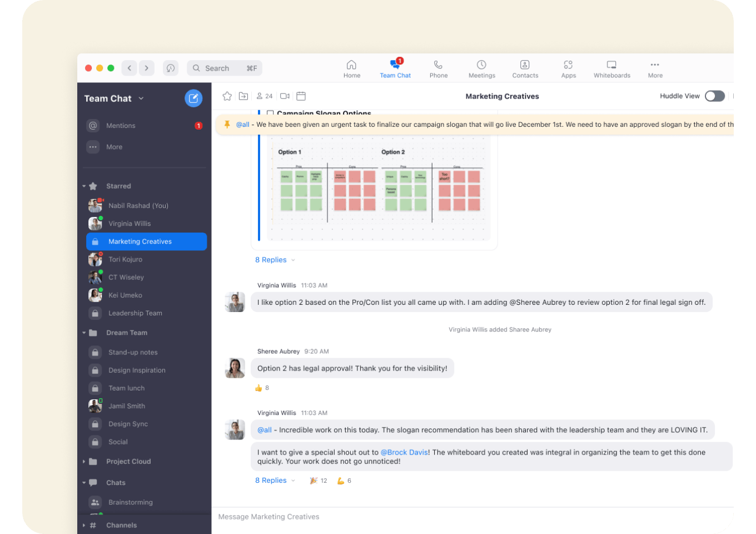Expand 8 Replies under the whiteboard post
The height and width of the screenshot is (534, 756).
pyautogui.click(x=271, y=260)
